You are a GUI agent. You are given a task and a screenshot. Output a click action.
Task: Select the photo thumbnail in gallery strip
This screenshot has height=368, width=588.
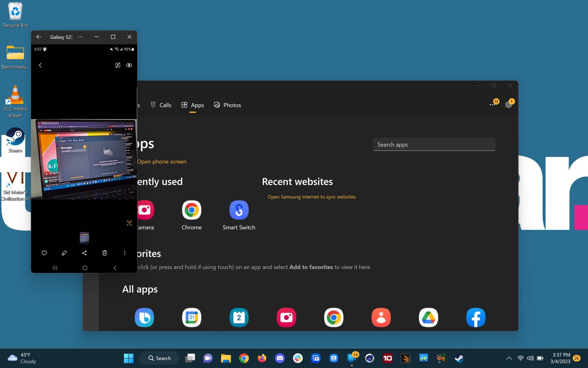coord(85,238)
